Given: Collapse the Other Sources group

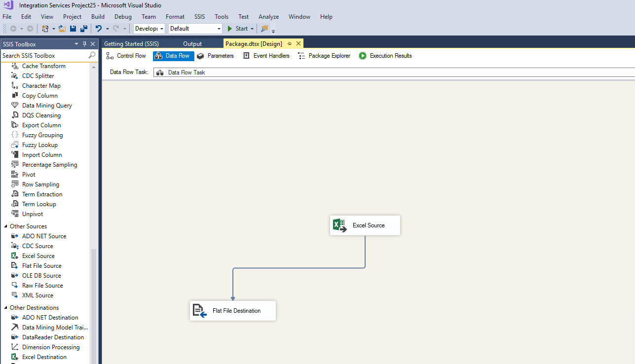Looking at the screenshot, I should pyautogui.click(x=5, y=226).
